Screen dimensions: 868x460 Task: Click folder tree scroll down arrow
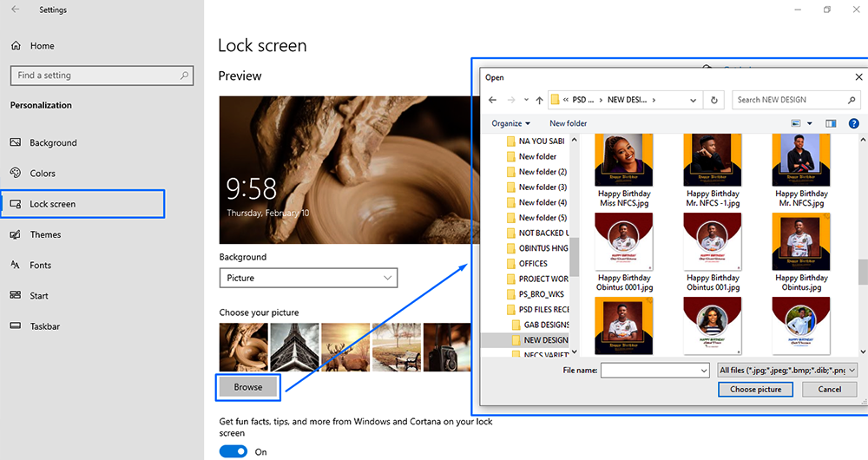coord(574,352)
